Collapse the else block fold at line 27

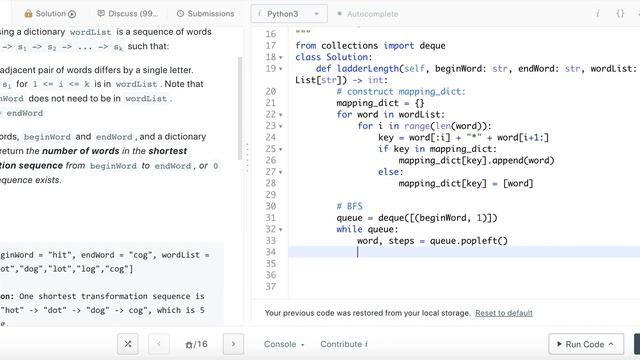coord(280,172)
